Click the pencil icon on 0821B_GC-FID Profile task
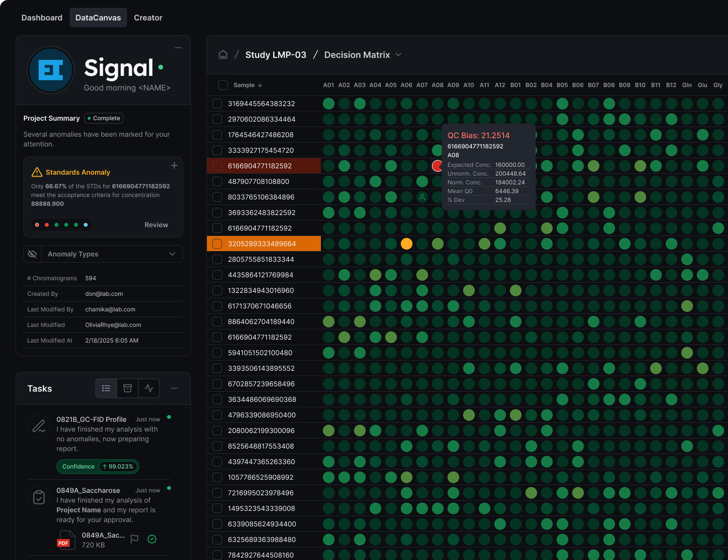The image size is (728, 560). [38, 426]
